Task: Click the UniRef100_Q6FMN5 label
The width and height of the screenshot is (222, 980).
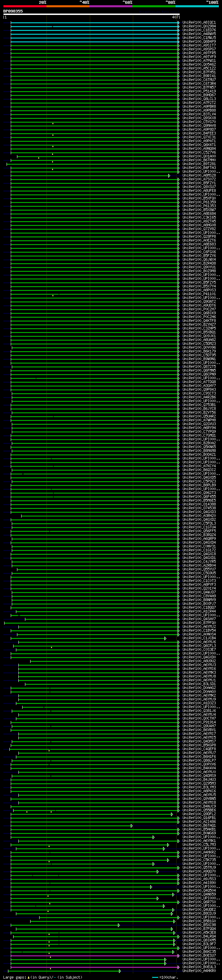Action: pyautogui.click(x=199, y=371)
